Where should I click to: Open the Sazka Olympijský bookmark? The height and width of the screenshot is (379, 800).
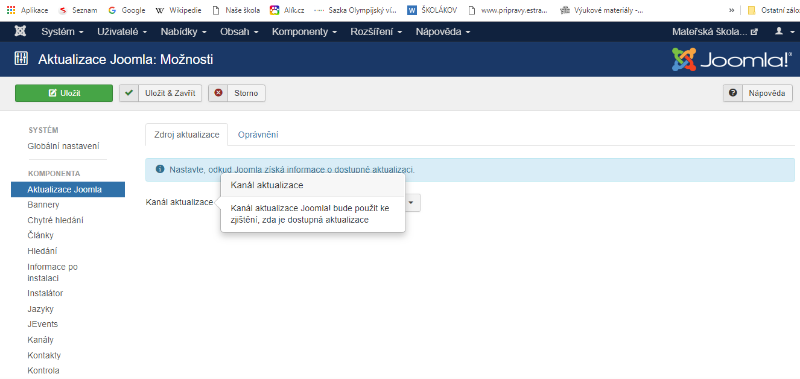pos(355,10)
